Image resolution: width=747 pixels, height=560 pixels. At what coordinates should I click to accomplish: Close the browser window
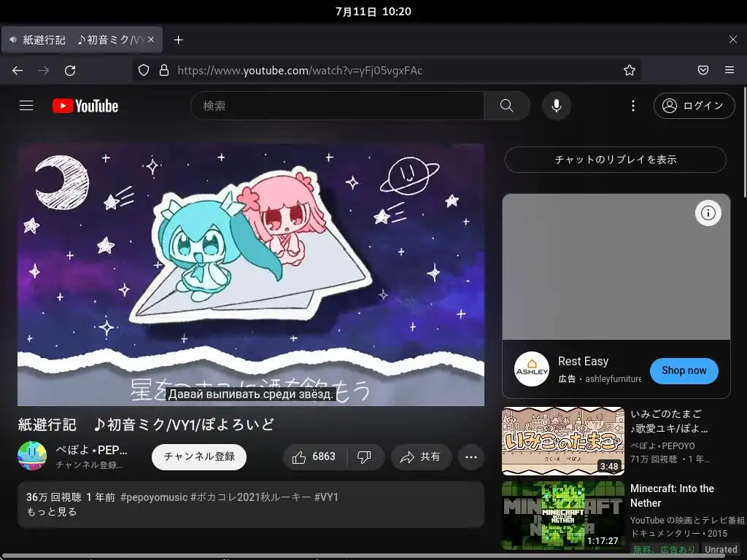click(x=733, y=39)
